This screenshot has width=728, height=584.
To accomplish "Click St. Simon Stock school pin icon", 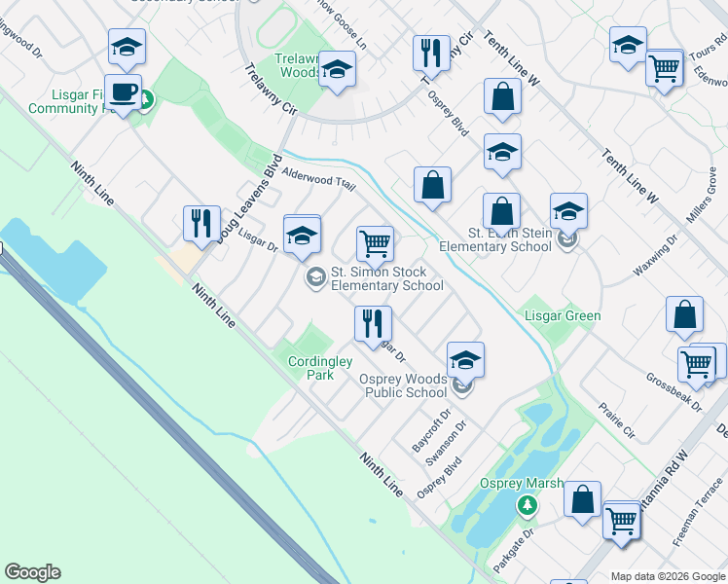I will (315, 277).
